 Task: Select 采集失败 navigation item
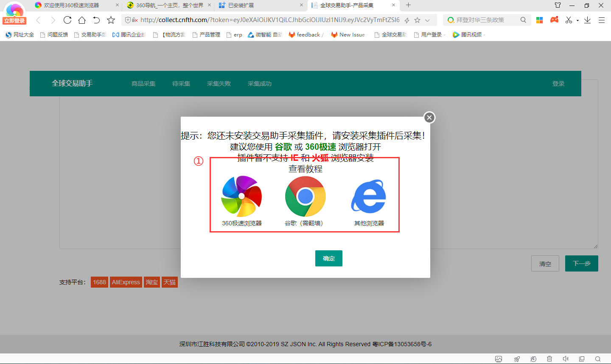[219, 84]
